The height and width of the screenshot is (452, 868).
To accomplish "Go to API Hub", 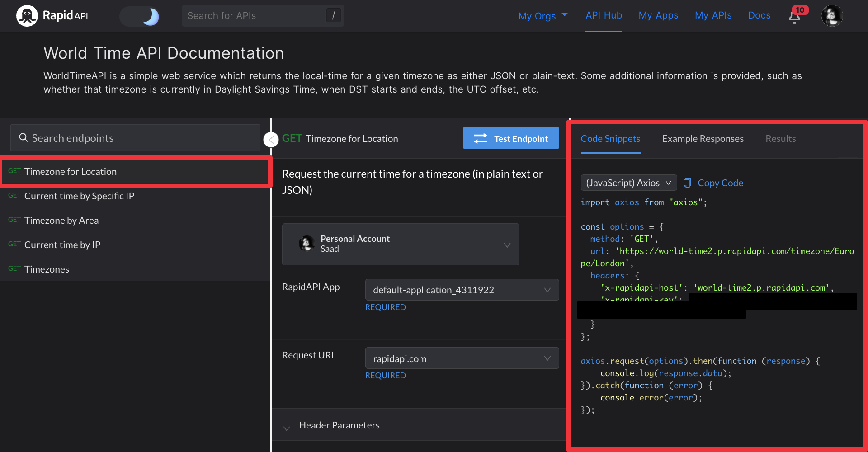I will [604, 15].
